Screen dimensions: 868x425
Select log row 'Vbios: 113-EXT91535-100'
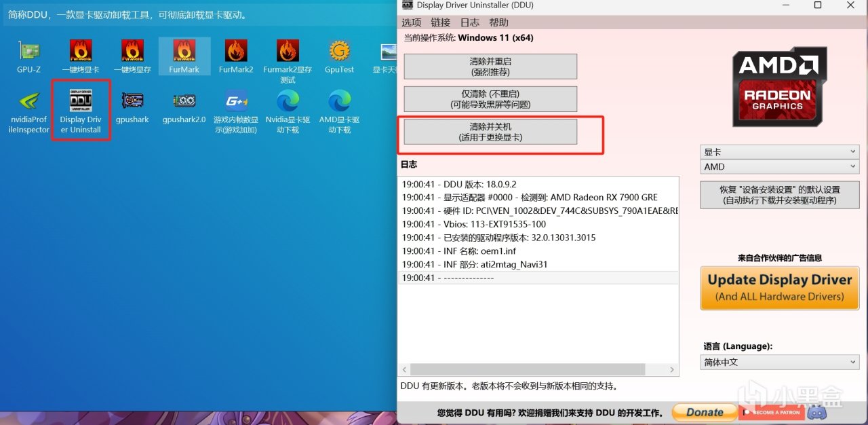538,224
